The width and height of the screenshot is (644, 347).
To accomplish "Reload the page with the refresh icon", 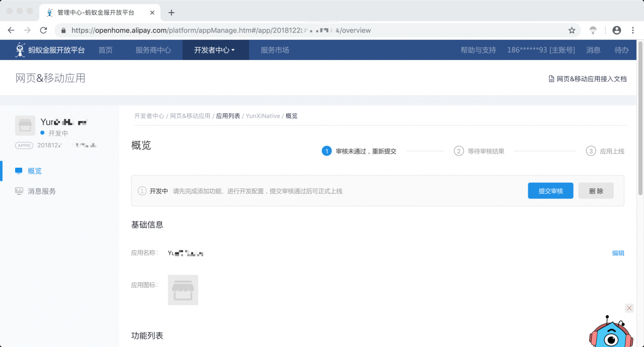I will pos(43,30).
